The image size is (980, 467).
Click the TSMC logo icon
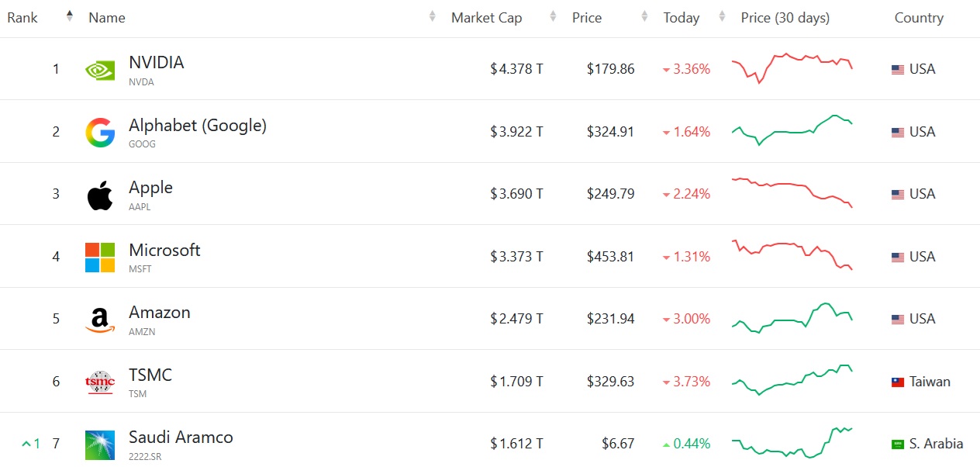(100, 382)
